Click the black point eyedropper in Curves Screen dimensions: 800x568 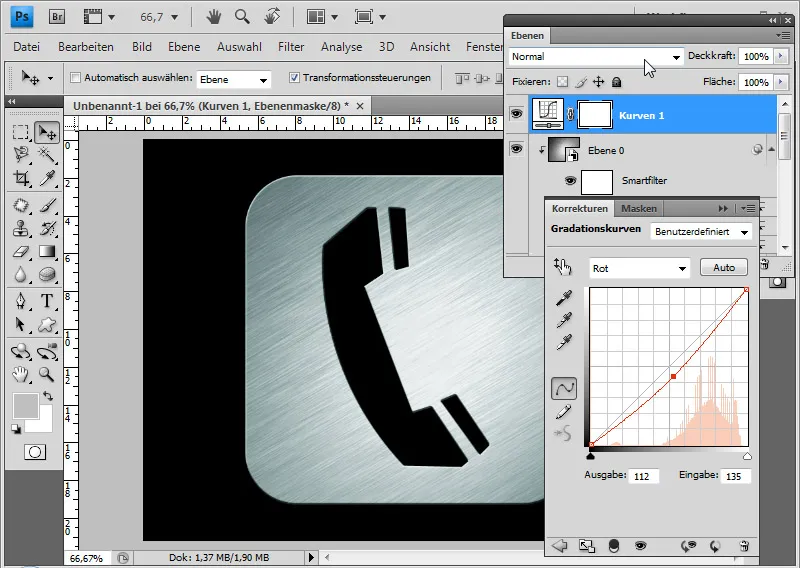564,298
